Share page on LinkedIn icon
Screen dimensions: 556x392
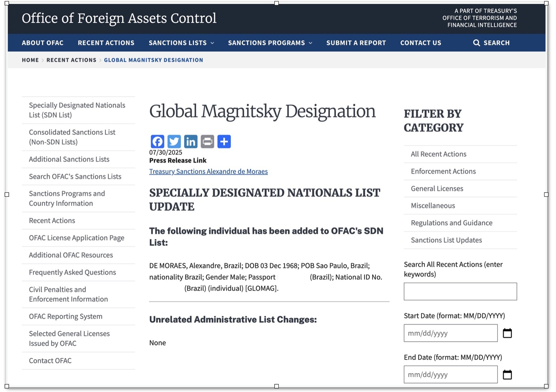(191, 142)
